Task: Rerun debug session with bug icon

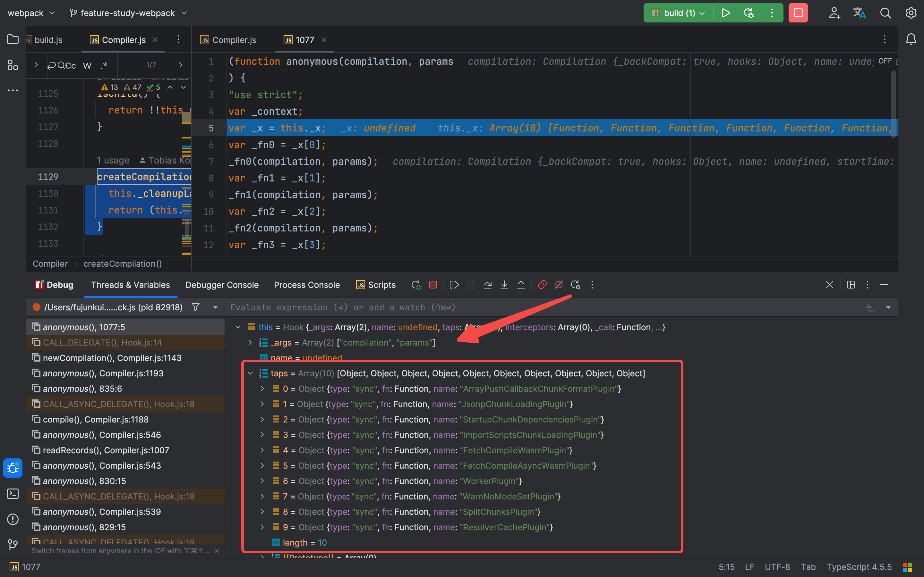Action: 416,285
